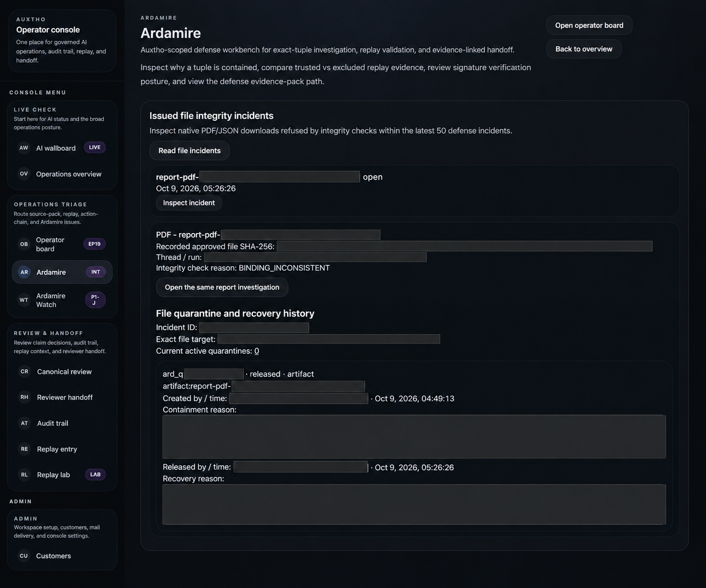Click the Incident ID label
This screenshot has width=706, height=588.
(x=176, y=328)
